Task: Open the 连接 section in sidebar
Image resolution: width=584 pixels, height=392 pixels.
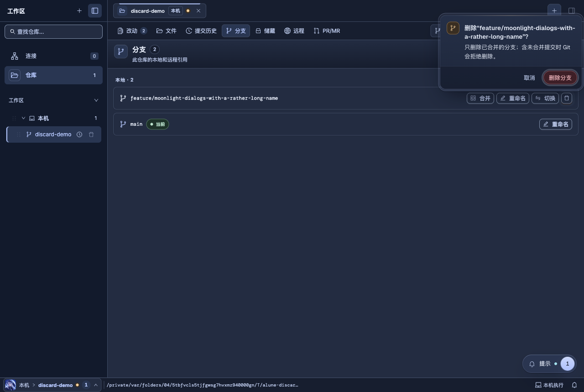Action: [53, 56]
